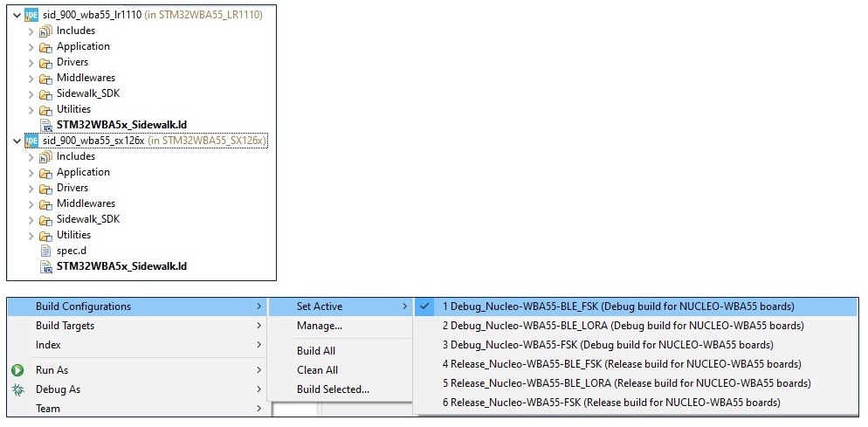
Task: Click the spec.d file icon
Action: point(46,251)
